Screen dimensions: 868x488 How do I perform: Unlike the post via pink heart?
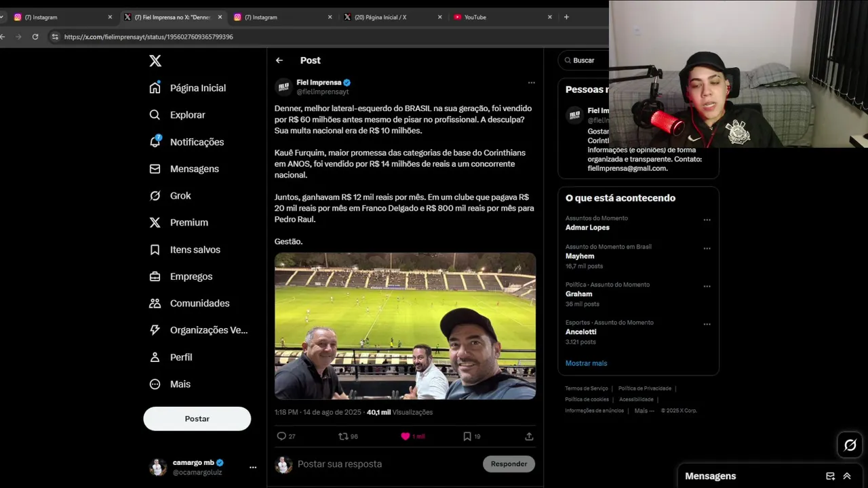coord(406,436)
